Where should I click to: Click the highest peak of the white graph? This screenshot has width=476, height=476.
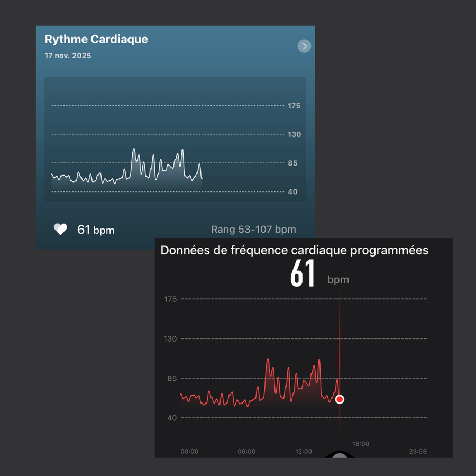tap(134, 149)
